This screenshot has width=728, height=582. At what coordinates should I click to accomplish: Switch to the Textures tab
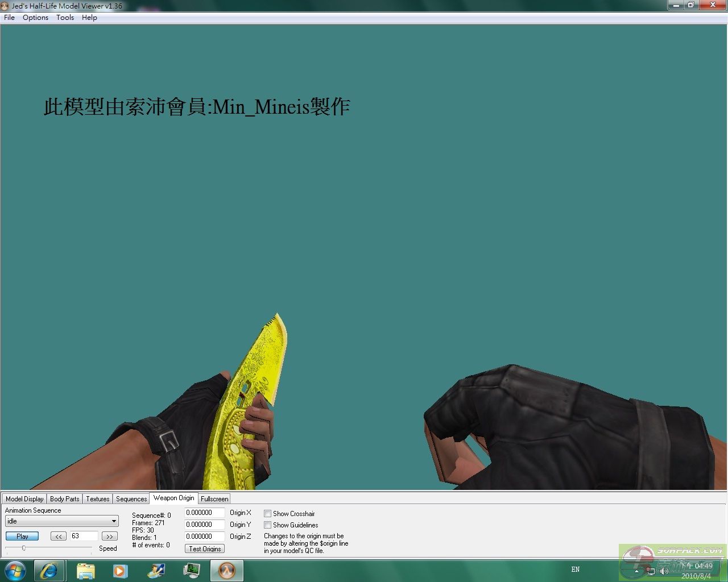point(97,499)
